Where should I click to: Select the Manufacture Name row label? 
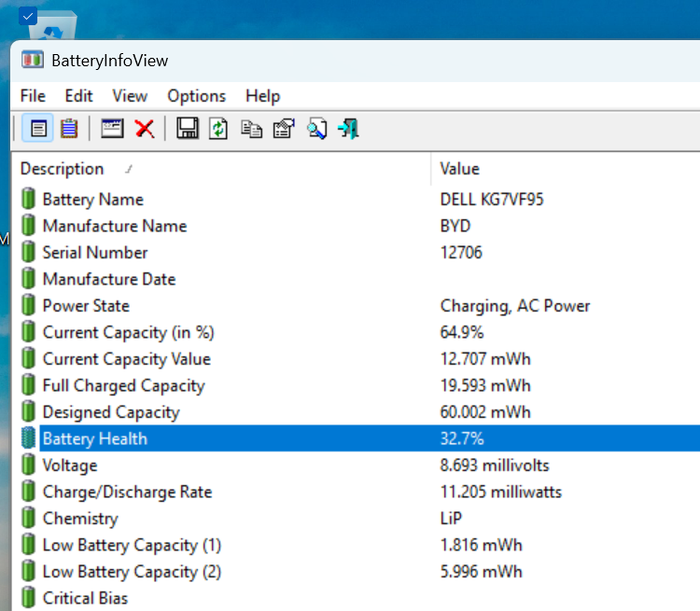click(115, 226)
